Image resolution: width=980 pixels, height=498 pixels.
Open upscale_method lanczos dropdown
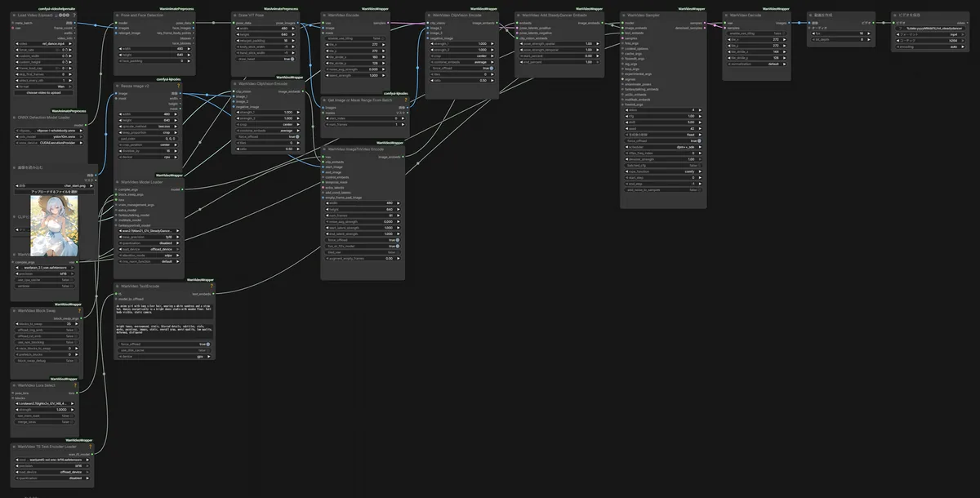(x=149, y=127)
